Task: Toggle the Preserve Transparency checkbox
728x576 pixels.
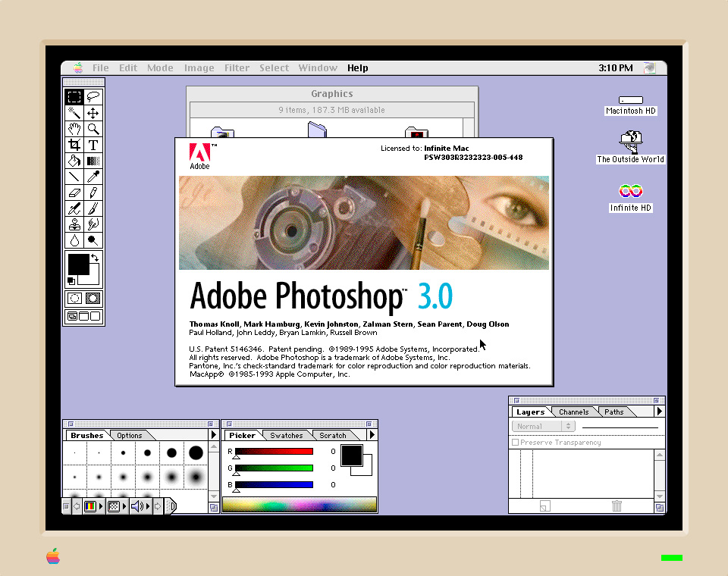Action: (515, 443)
